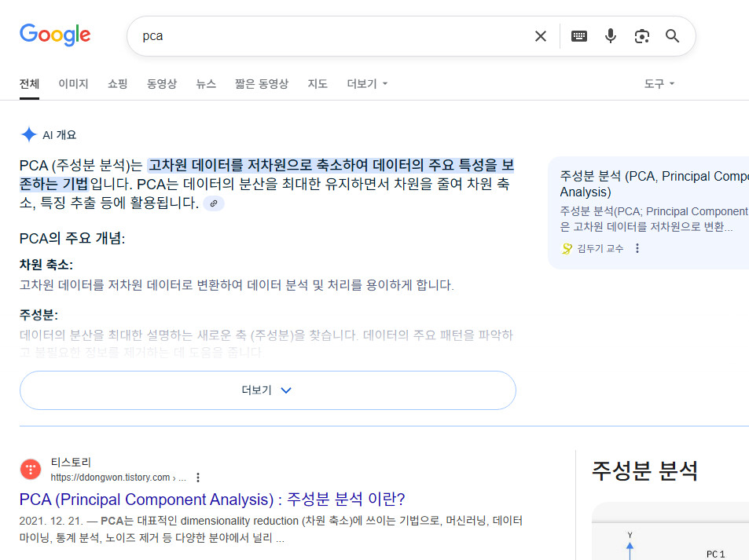
Task: Click the 2021. 12. 21. result snippet text
Action: (x=271, y=529)
